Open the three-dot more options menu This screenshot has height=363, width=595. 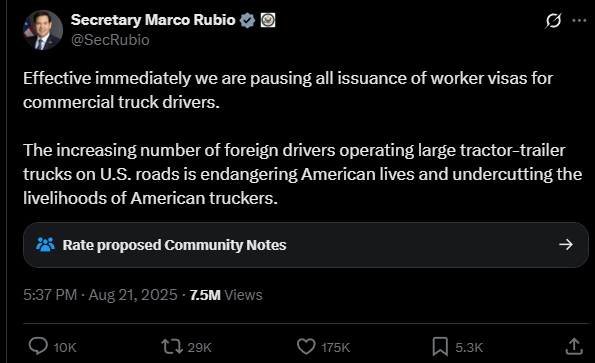[579, 20]
